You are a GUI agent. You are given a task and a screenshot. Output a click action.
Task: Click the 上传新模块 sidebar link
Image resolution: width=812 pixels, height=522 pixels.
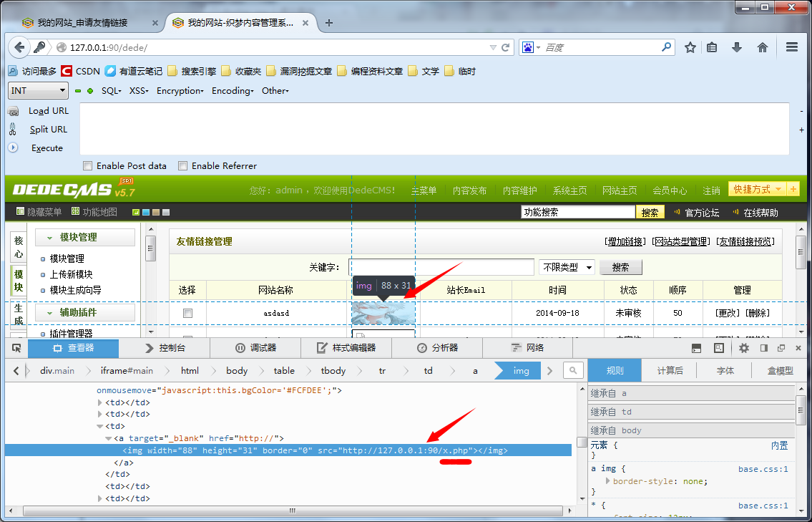coord(71,274)
